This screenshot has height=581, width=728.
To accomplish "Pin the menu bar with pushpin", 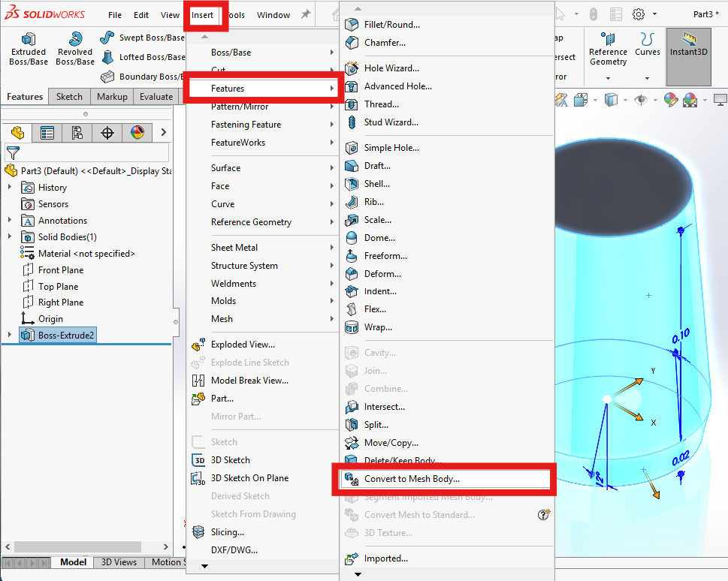I will click(306, 14).
